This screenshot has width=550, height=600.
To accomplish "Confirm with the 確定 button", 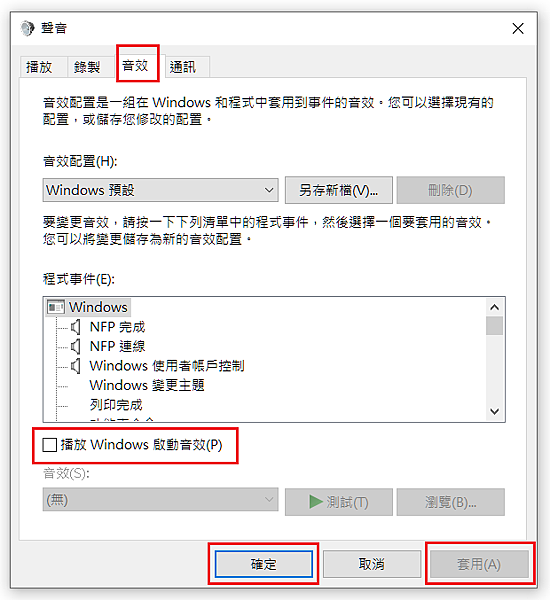I will click(264, 564).
